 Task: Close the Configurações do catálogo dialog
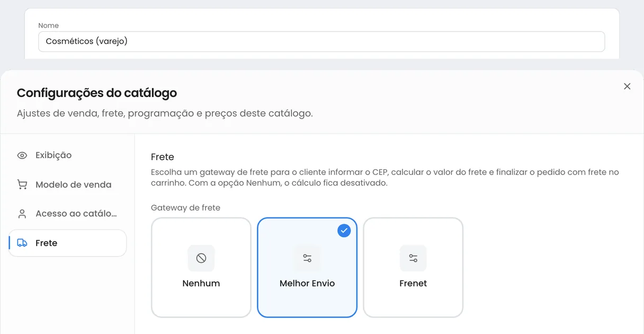tap(627, 86)
